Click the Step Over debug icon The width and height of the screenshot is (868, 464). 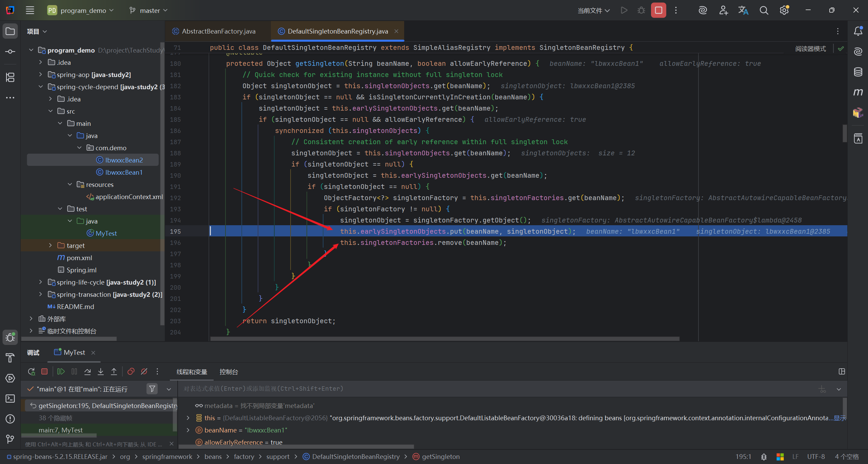coord(87,372)
